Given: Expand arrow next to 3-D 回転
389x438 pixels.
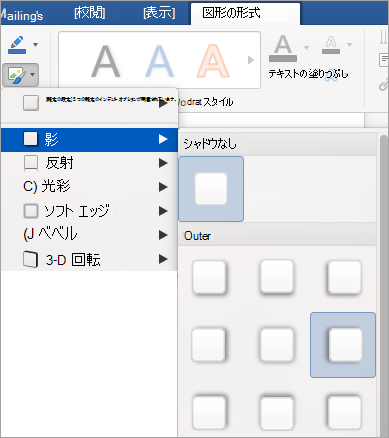Looking at the screenshot, I should (x=163, y=259).
